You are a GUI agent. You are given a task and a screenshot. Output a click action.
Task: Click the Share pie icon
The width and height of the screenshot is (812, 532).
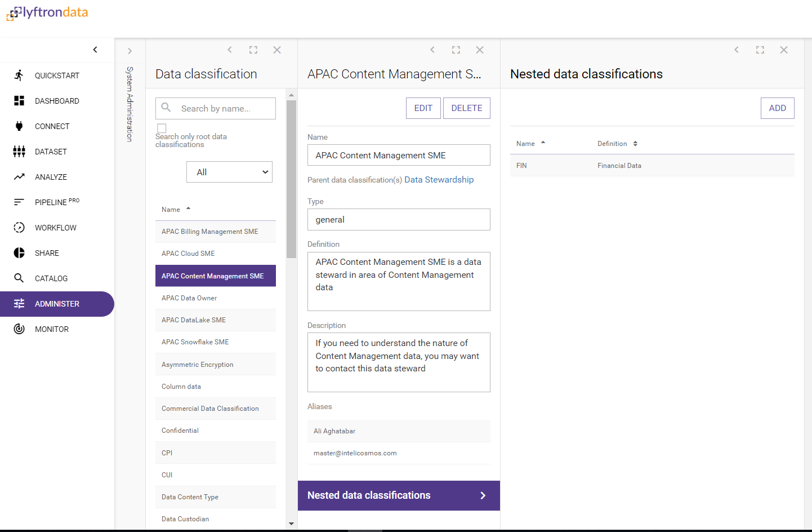pyautogui.click(x=19, y=253)
